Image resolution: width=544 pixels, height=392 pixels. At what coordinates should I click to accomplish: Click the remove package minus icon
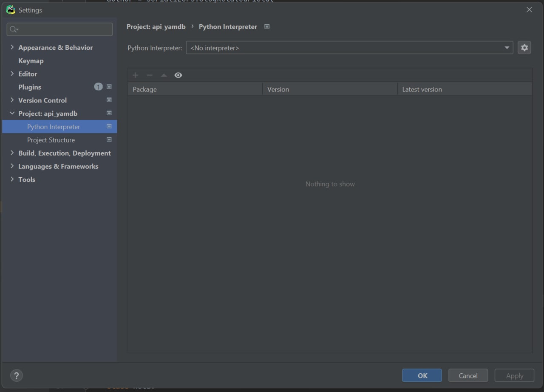pos(150,75)
